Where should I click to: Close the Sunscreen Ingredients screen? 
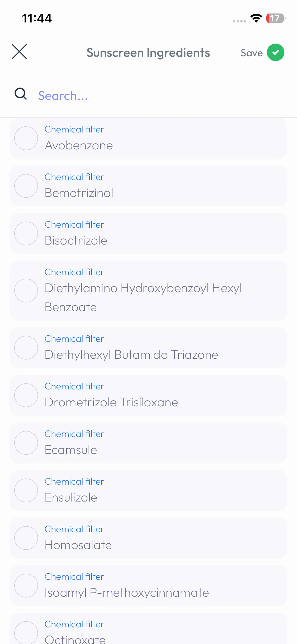click(x=20, y=52)
